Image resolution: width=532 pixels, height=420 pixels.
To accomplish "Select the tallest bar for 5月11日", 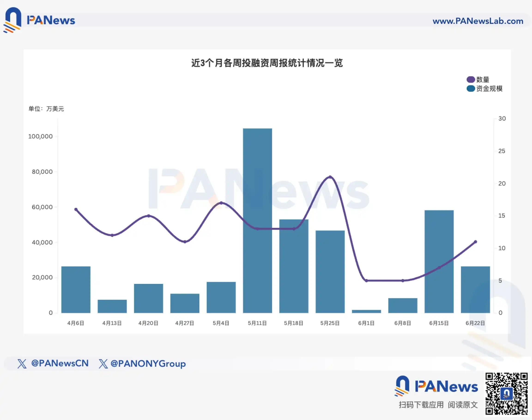I will click(257, 221).
